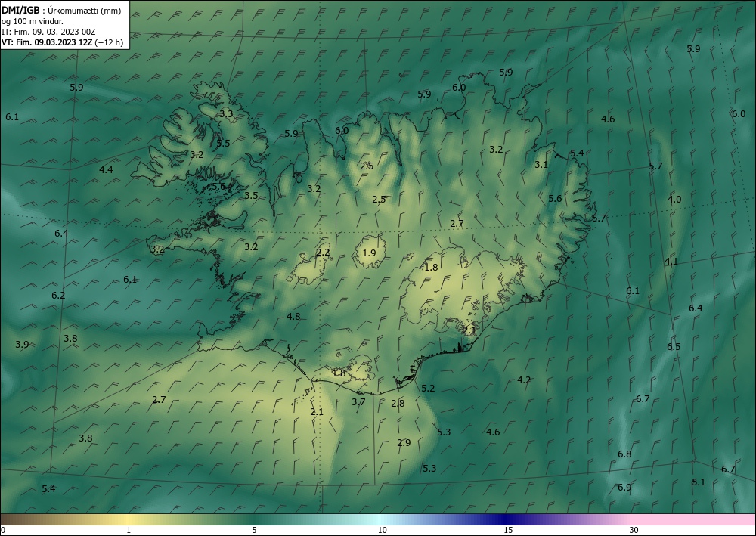The height and width of the screenshot is (536, 756).
Task: Click the 6.9 value near the bottom-right corner
Action: 624,488
